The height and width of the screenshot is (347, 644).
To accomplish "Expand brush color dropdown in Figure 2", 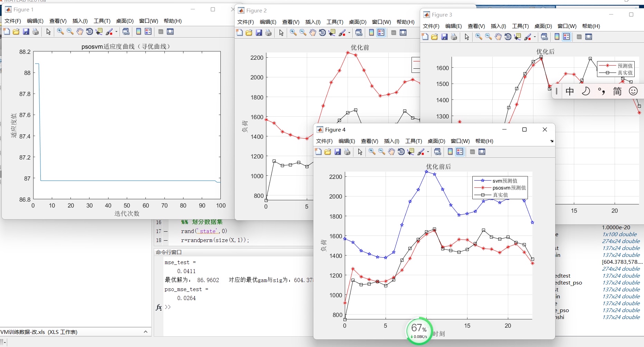I will pos(349,33).
